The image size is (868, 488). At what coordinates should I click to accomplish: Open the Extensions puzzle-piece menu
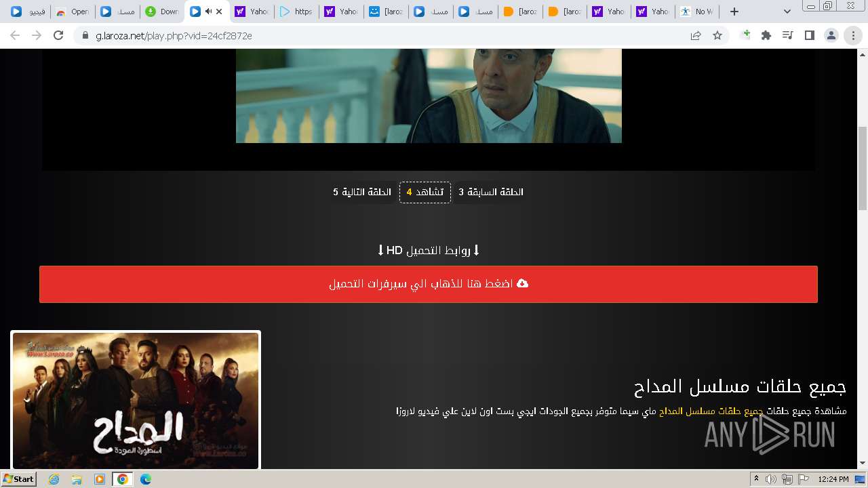click(x=766, y=35)
